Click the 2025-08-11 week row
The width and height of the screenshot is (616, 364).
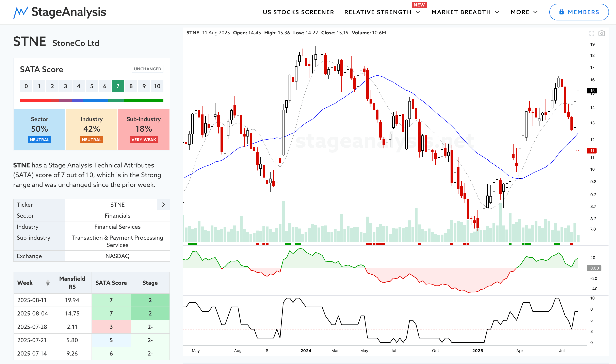click(92, 300)
